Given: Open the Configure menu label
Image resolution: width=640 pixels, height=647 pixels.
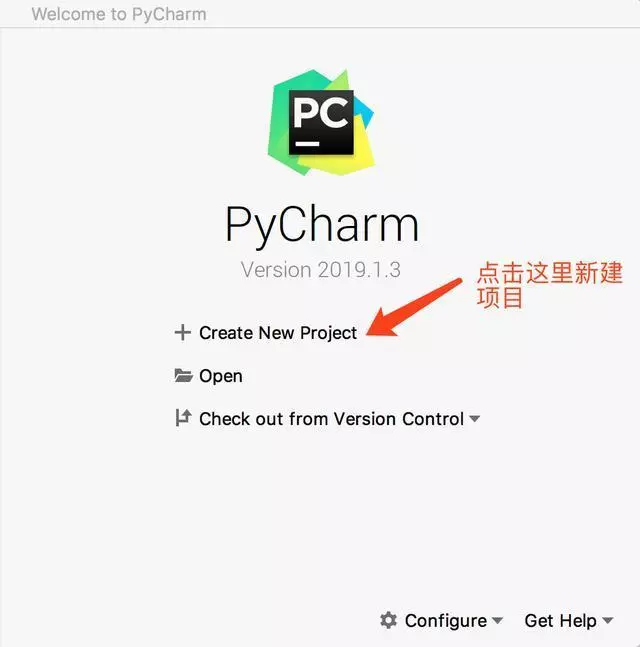Looking at the screenshot, I should tap(446, 621).
